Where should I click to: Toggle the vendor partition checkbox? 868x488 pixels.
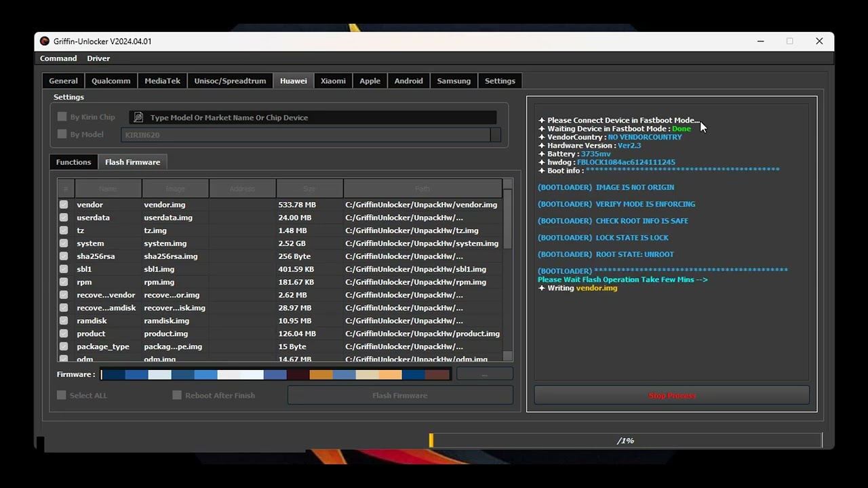(64, 205)
